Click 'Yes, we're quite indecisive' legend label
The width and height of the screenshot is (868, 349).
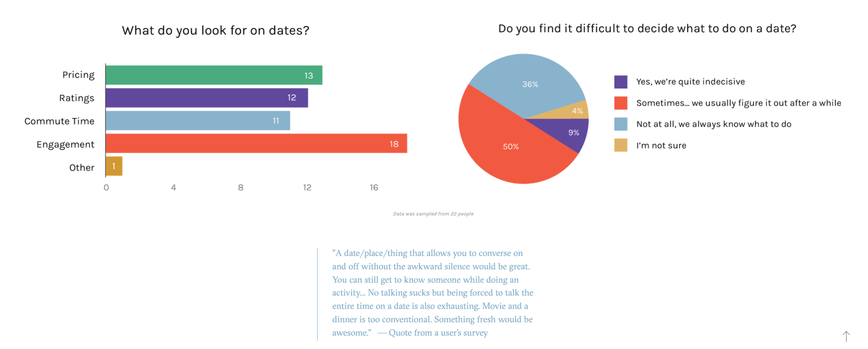[690, 82]
